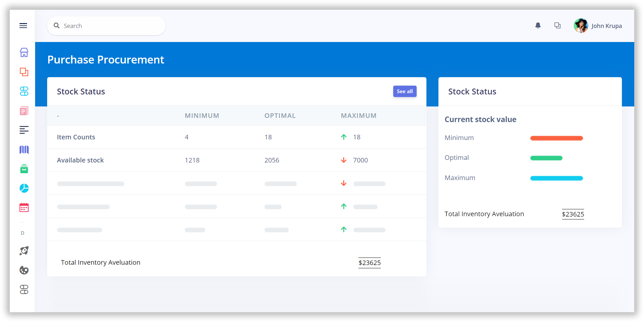644x322 pixels.
Task: Select the dark toggles icon at sidebar bottom
Action: point(24,289)
